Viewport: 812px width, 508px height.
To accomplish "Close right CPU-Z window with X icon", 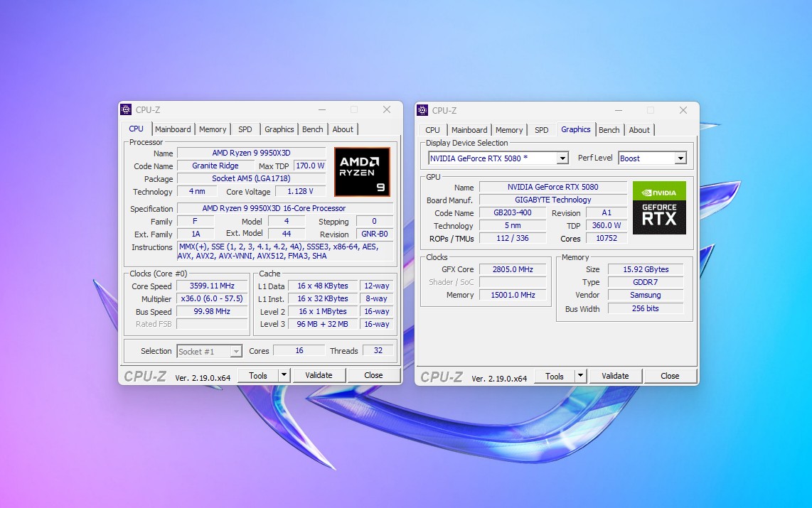I will (683, 110).
